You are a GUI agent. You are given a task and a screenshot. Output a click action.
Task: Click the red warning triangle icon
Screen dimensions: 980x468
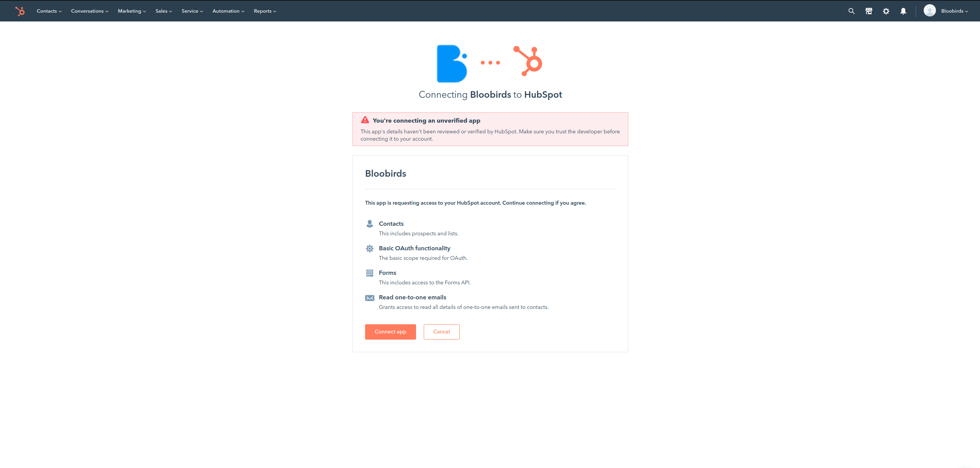point(365,120)
